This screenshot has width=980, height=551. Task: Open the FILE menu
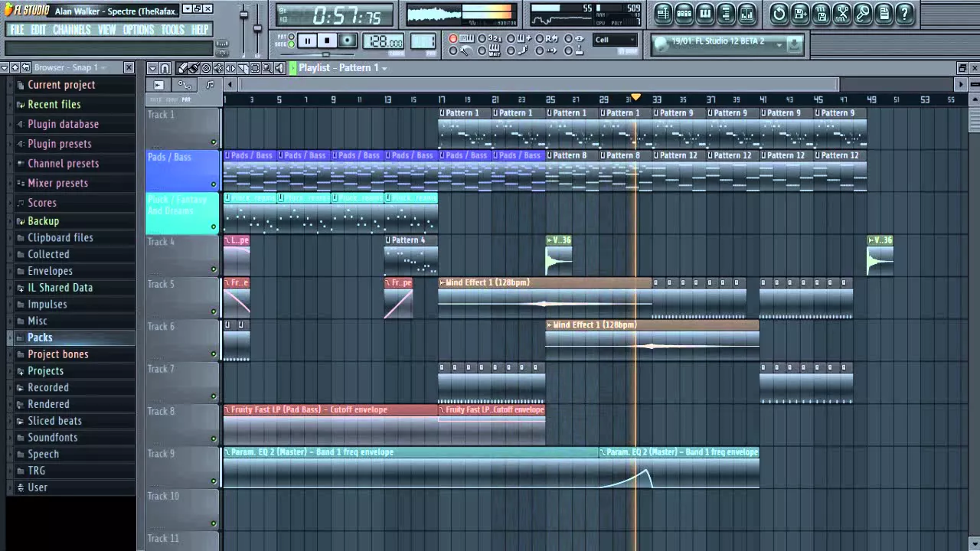pos(17,30)
